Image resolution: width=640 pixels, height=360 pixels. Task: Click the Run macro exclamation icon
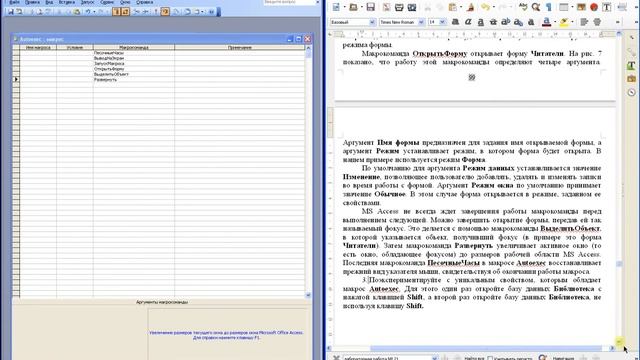click(x=156, y=12)
